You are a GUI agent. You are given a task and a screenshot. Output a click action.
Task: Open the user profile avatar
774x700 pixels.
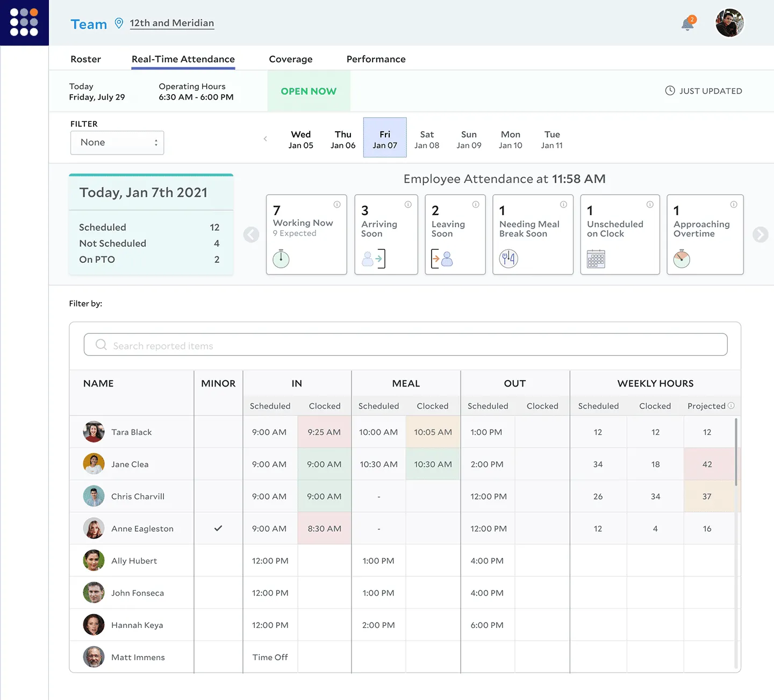[x=729, y=23]
